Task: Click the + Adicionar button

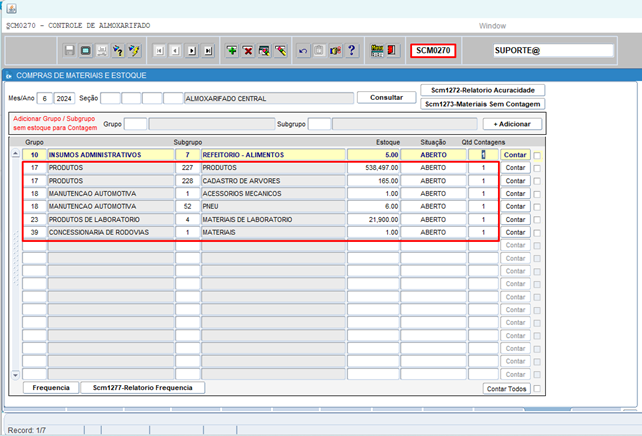Action: click(512, 124)
